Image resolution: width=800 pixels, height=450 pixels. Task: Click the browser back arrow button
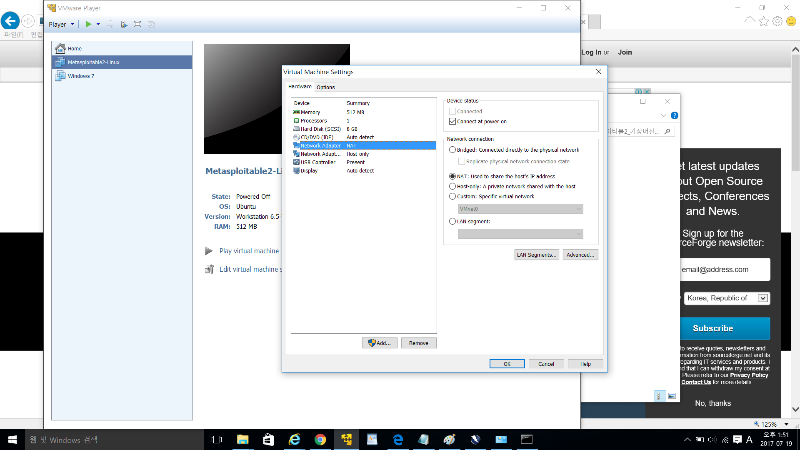(x=10, y=21)
